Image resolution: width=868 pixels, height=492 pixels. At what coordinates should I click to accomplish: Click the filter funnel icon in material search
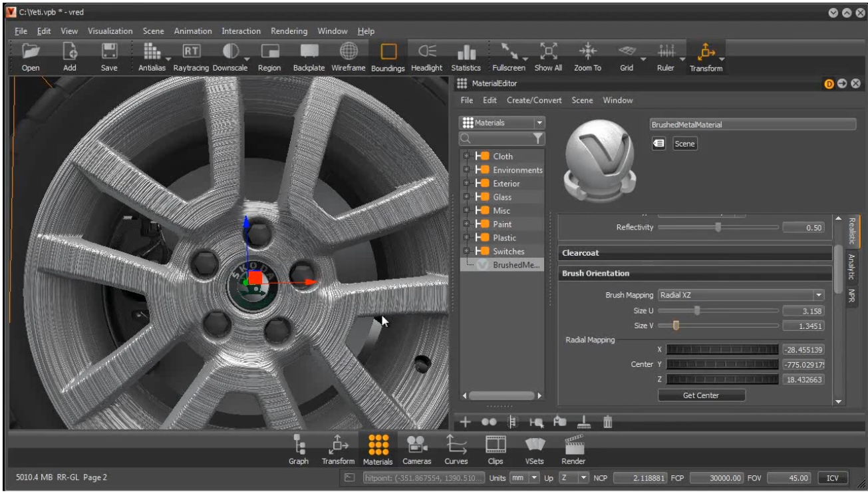pos(538,138)
